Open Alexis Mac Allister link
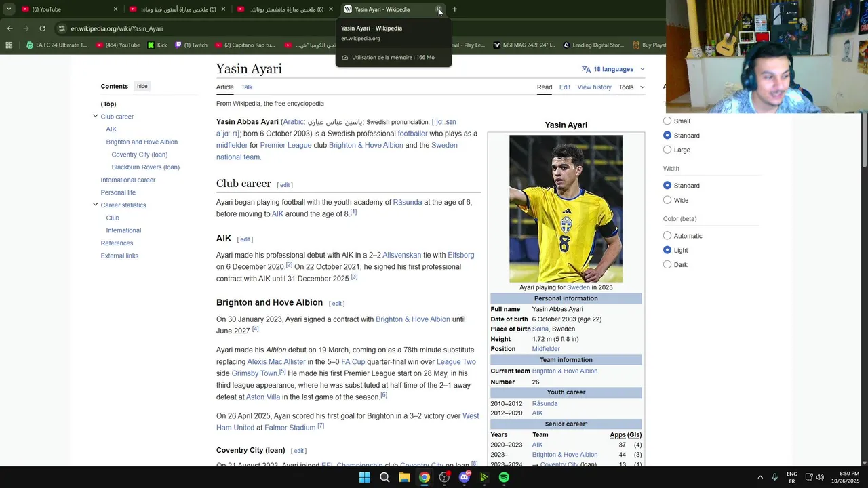 point(276,362)
